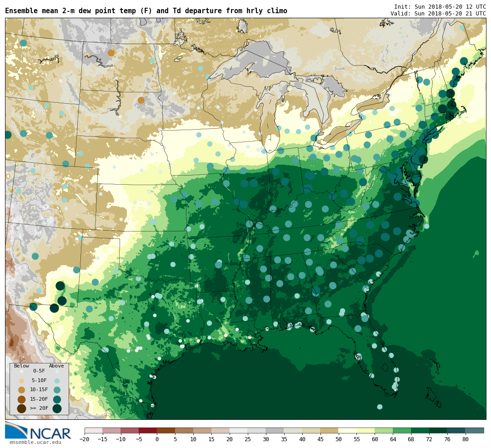Click the '>= 20F' legend label
Image resolution: width=491 pixels, height=448 pixels.
[x=39, y=408]
